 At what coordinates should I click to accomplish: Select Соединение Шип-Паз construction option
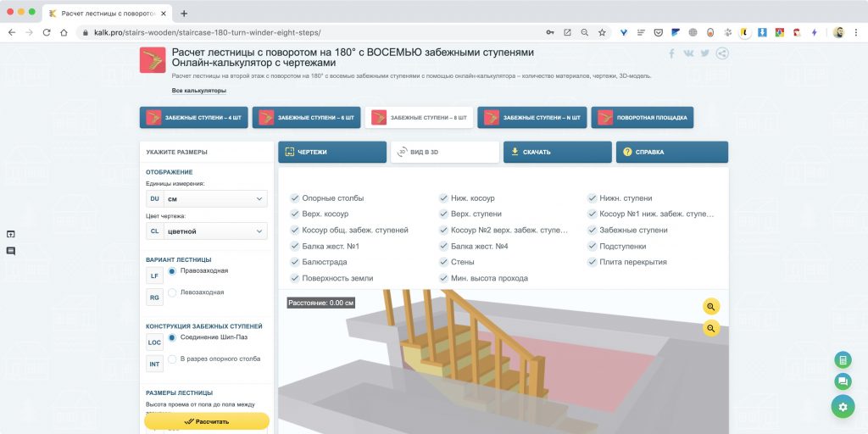tap(172, 337)
